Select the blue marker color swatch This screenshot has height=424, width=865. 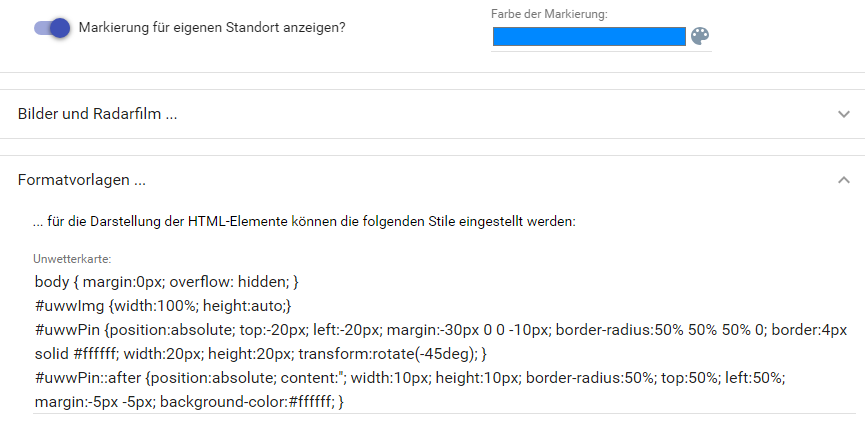[x=589, y=36]
